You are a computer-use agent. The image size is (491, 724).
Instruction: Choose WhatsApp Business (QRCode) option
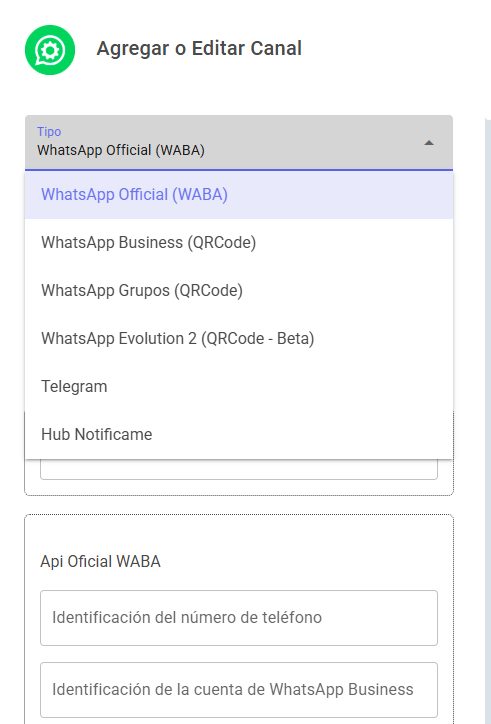tap(239, 243)
